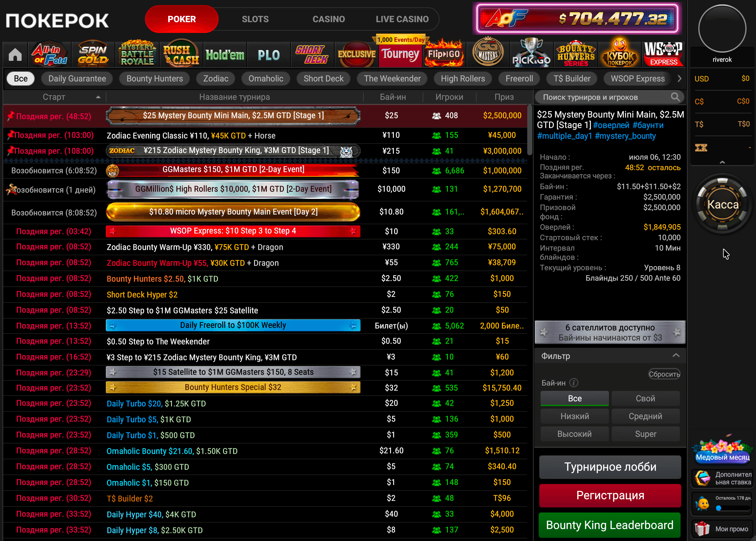Switch to the SLOTS tab
756x541 pixels.
(255, 19)
